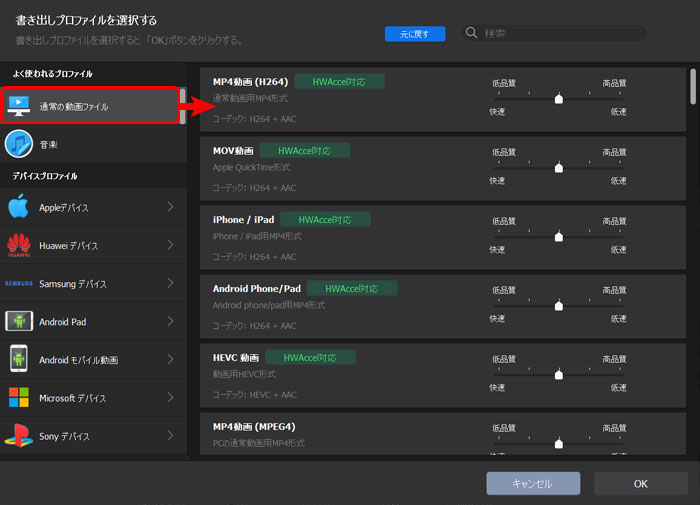Expand the Apple デバイス chevron arrow
Image resolution: width=700 pixels, height=505 pixels.
pyautogui.click(x=170, y=207)
